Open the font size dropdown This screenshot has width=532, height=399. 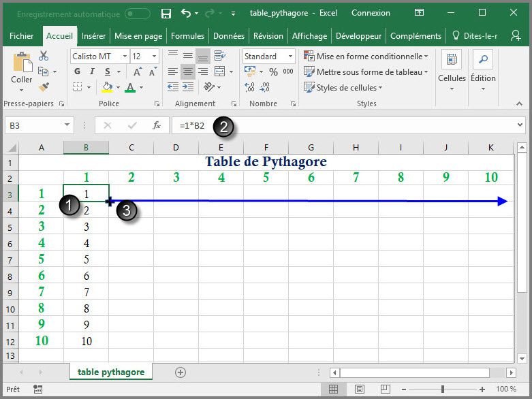click(x=155, y=57)
